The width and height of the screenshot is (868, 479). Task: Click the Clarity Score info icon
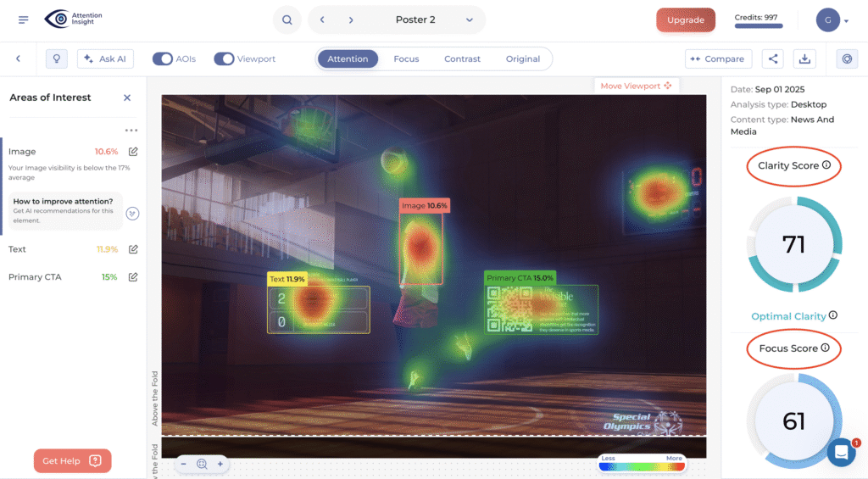click(x=826, y=165)
